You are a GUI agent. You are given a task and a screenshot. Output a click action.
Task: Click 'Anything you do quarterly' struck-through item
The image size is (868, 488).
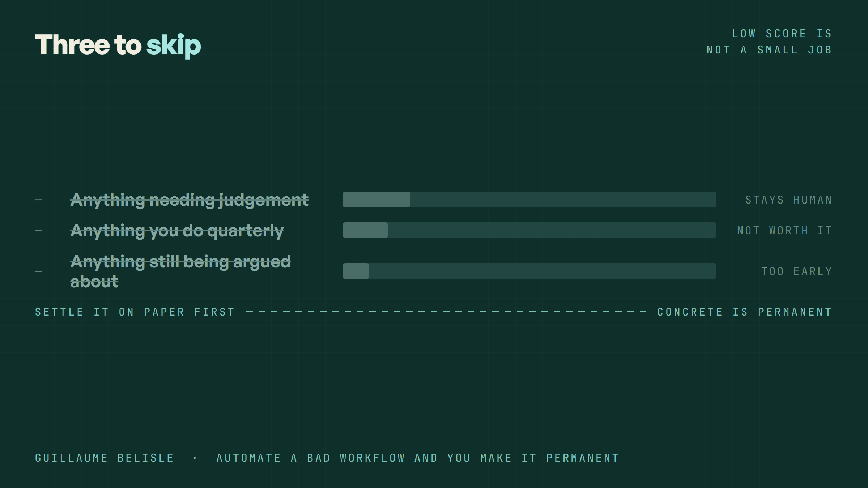tap(177, 231)
